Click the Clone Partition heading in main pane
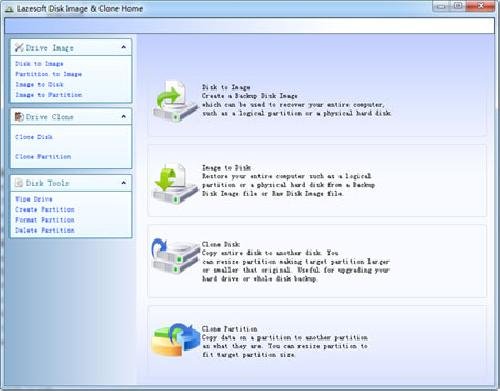 [230, 329]
